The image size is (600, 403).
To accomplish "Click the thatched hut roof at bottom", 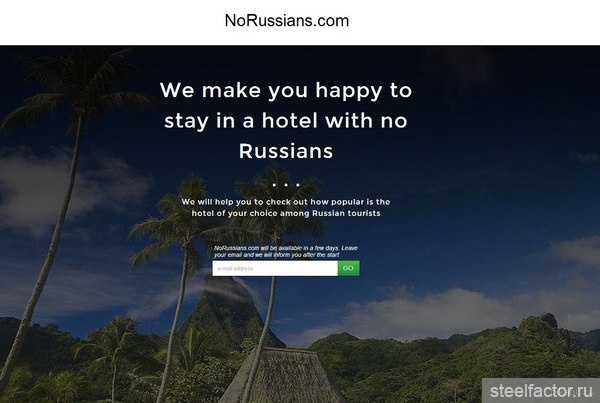I will [x=283, y=377].
